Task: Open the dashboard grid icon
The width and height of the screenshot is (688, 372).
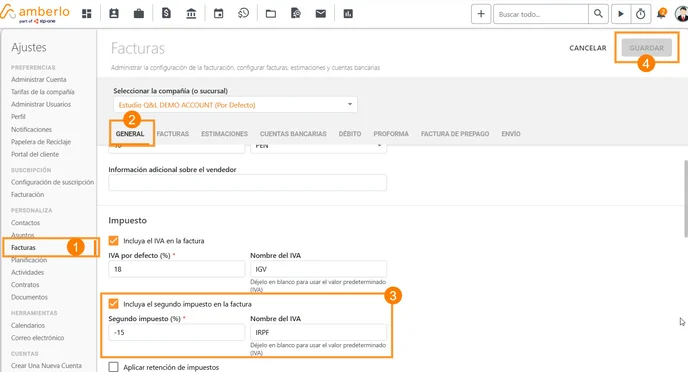Action: pyautogui.click(x=87, y=14)
